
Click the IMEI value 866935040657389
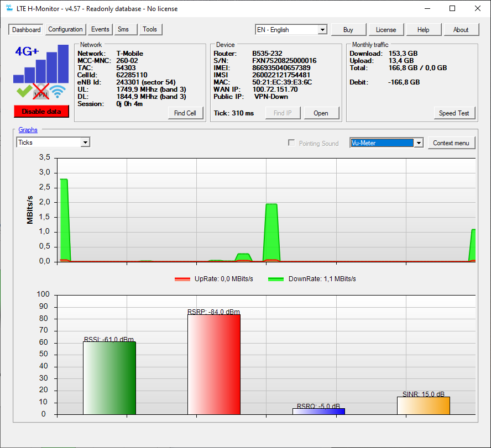(x=281, y=68)
